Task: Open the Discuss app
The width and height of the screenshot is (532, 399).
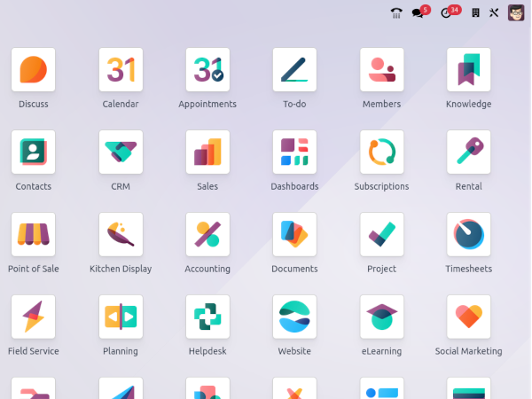Action: (34, 69)
